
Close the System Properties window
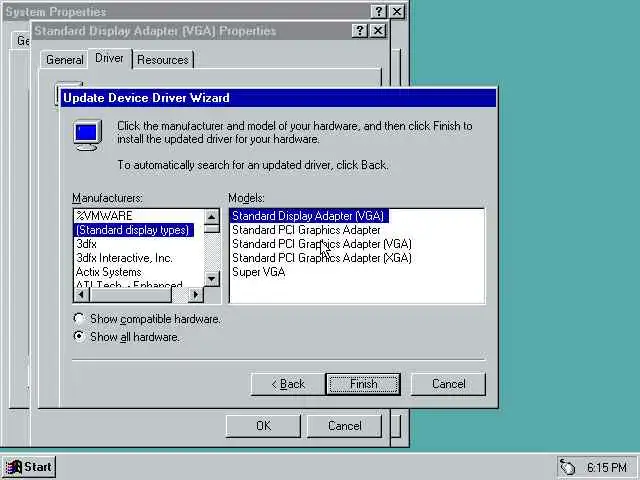pos(397,11)
